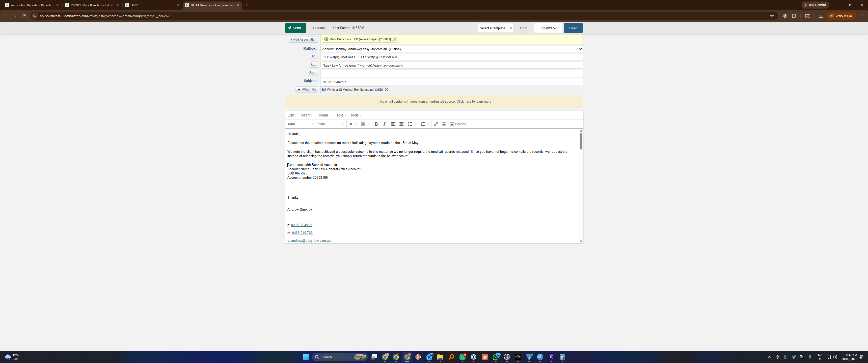Viewport: 868px width, 363px height.
Task: Attach a file to the email
Action: click(x=307, y=89)
